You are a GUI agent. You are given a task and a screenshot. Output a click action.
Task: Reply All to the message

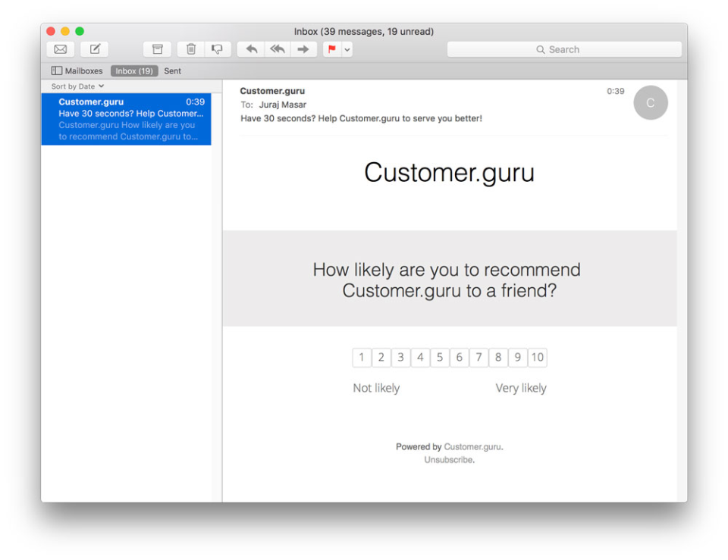pyautogui.click(x=277, y=48)
